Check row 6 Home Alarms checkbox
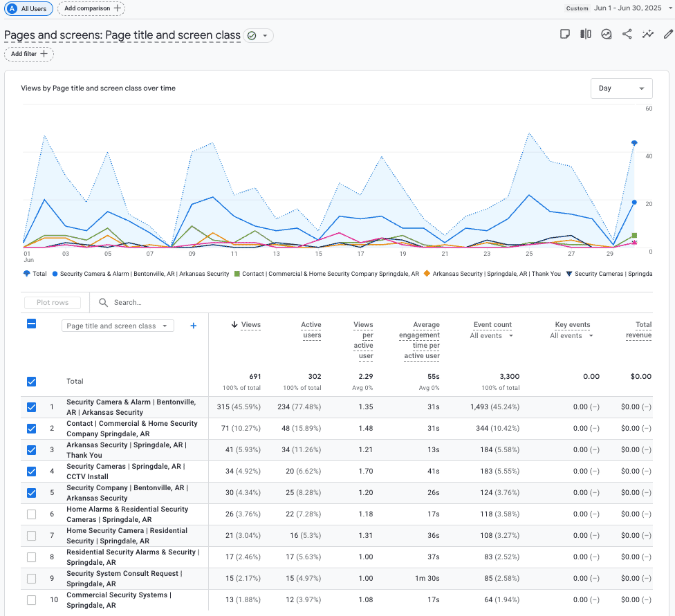Screen dimensions: 675x616 point(31,514)
